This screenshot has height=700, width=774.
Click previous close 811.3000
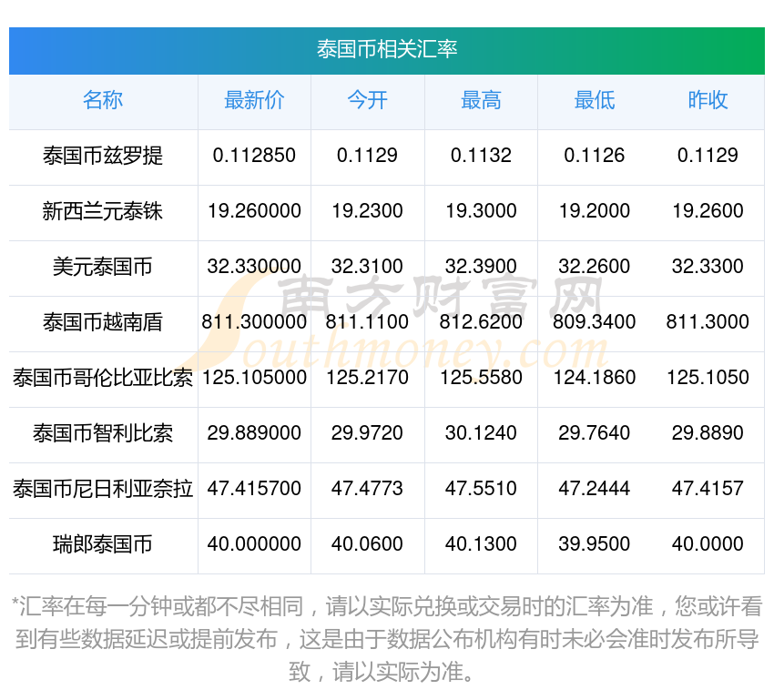pyautogui.click(x=708, y=322)
